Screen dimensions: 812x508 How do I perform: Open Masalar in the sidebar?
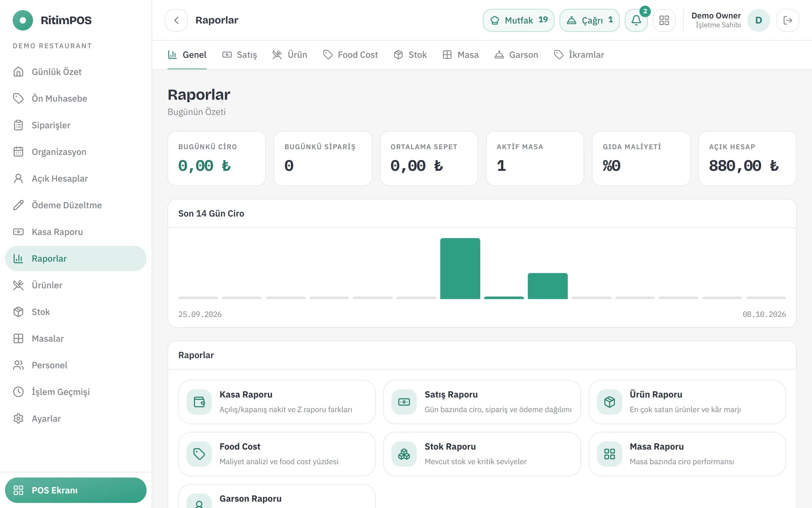tap(76, 338)
